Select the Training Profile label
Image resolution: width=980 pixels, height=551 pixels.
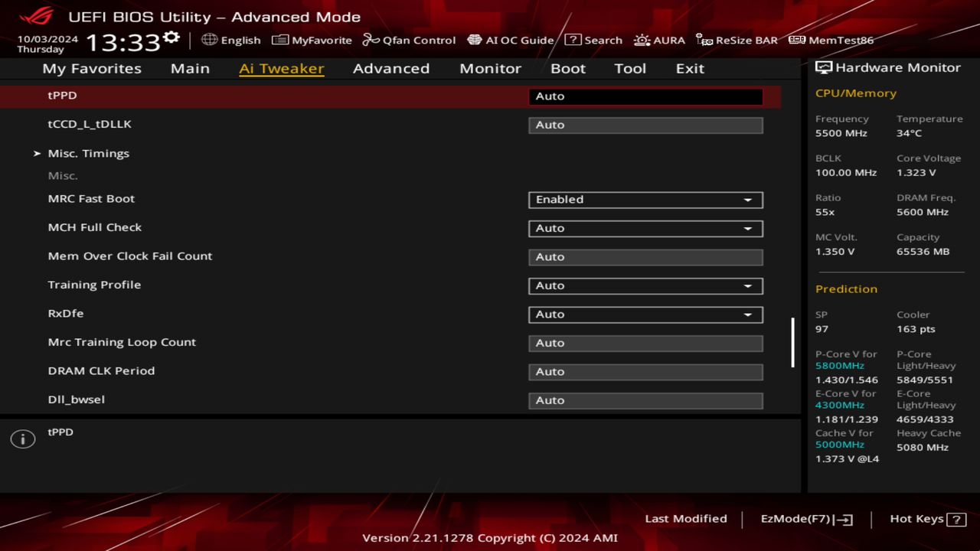pyautogui.click(x=94, y=285)
